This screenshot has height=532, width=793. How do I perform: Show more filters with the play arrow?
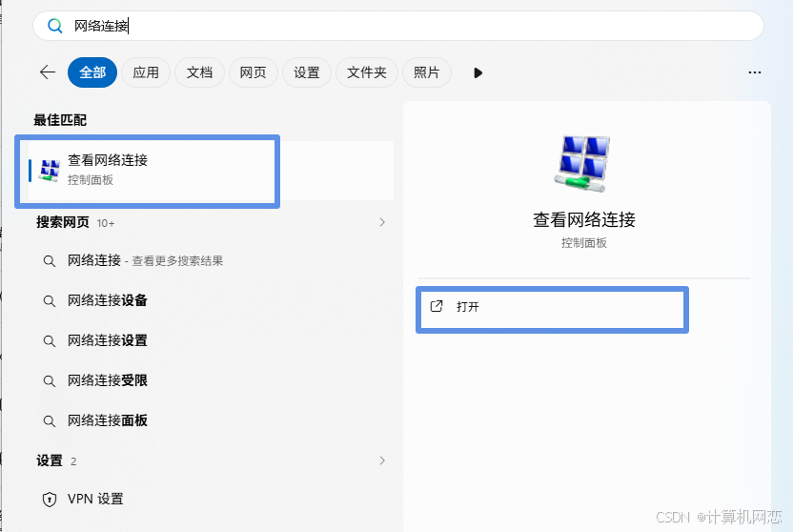pos(478,72)
